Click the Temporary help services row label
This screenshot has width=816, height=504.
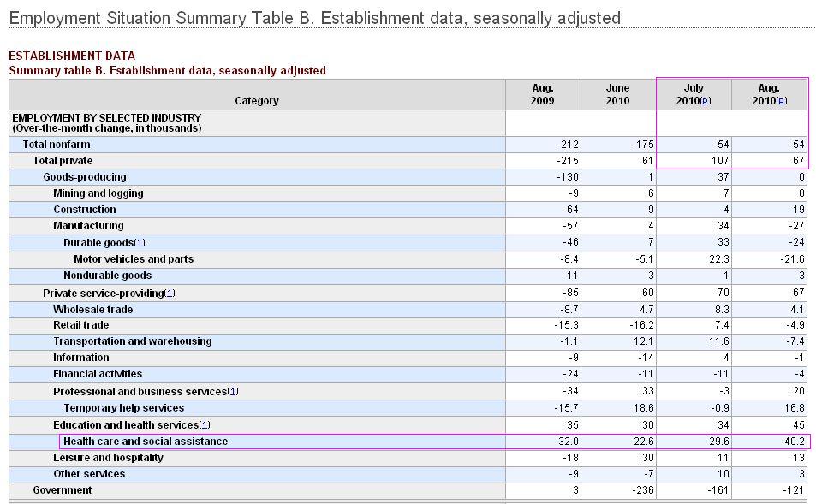(x=123, y=408)
